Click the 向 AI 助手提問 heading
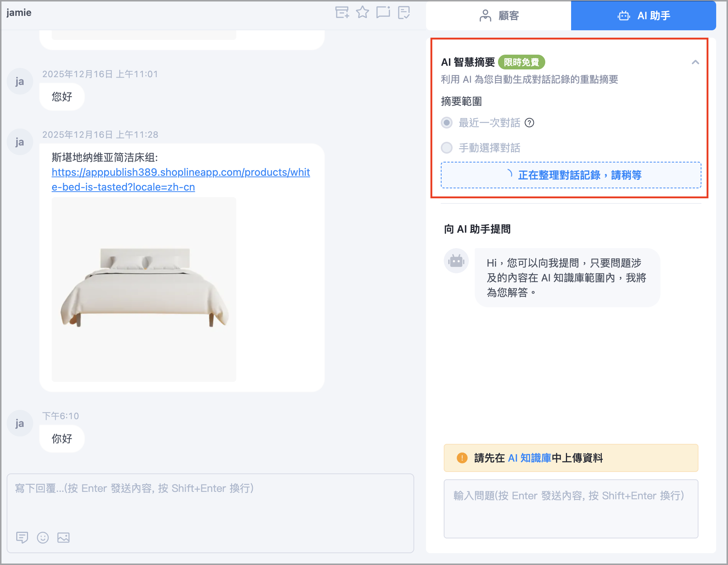 point(477,229)
